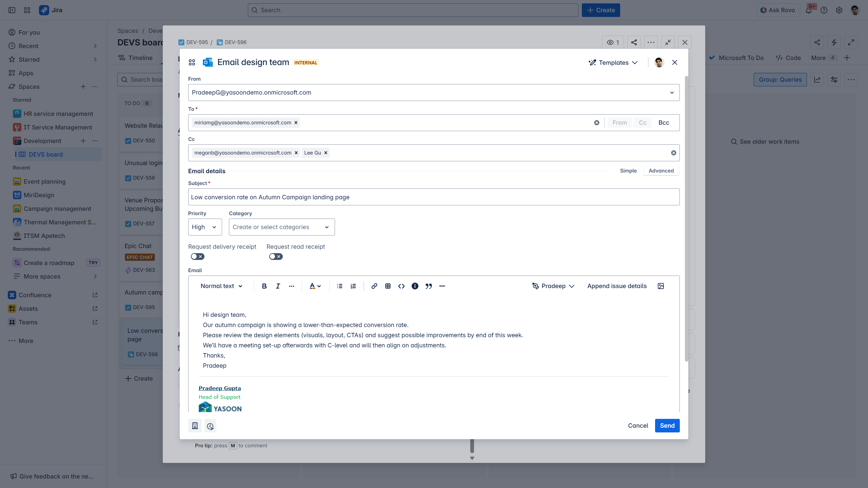The height and width of the screenshot is (488, 868).
Task: Open the Priority dropdown set to High
Action: [x=205, y=227]
